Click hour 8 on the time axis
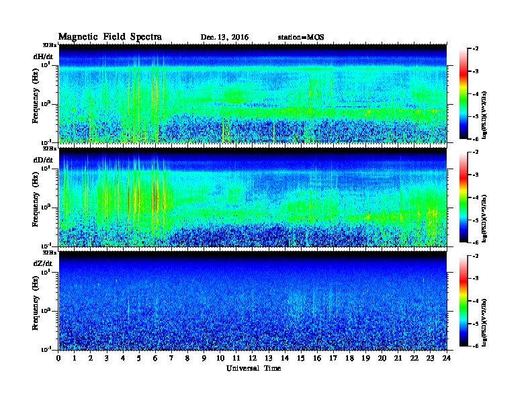This screenshot has height=411, width=532. pyautogui.click(x=188, y=359)
